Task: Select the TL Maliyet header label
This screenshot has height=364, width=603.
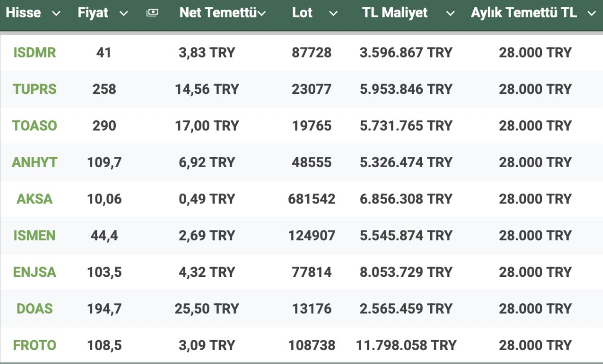Action: tap(394, 13)
